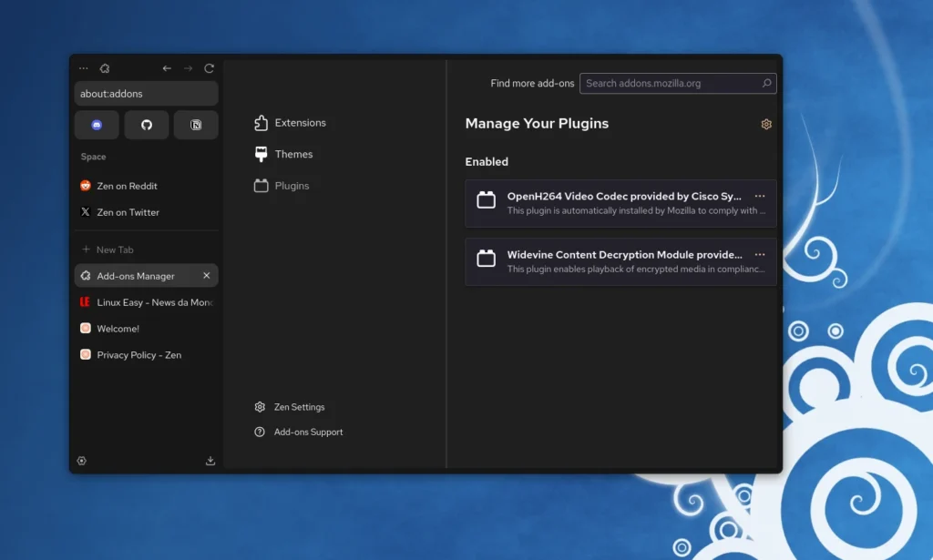This screenshot has width=933, height=560.
Task: Close the Add-ons Manager tab
Action: (207, 275)
